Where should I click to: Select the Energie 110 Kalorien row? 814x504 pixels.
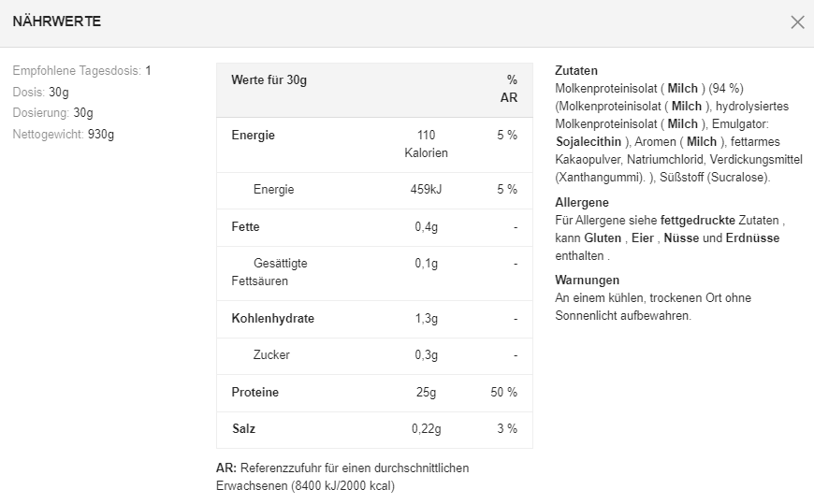tap(374, 144)
